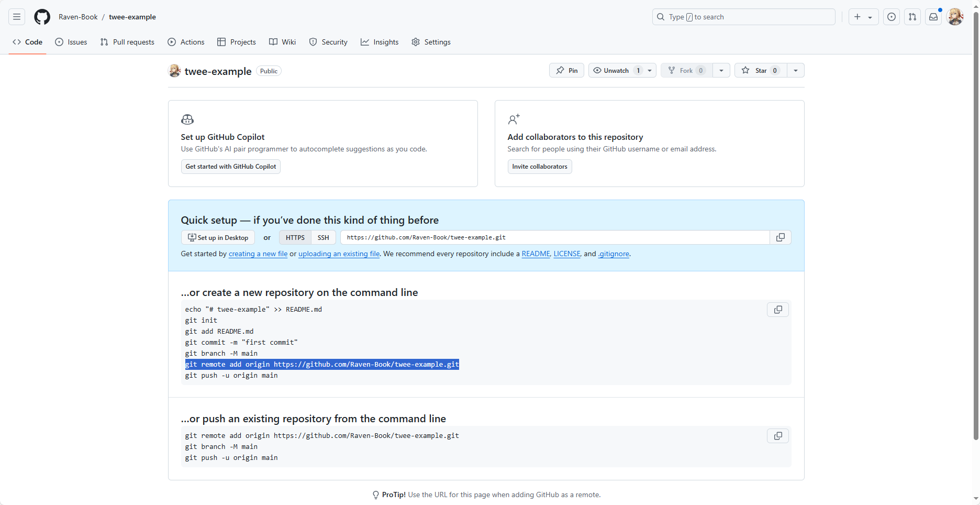980x505 pixels.
Task: Open the Code tab
Action: point(27,42)
